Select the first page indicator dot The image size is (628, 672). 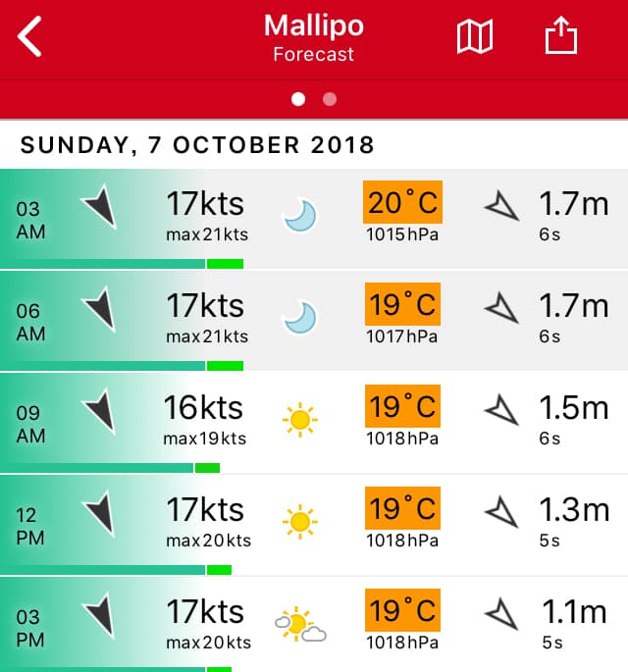(298, 99)
